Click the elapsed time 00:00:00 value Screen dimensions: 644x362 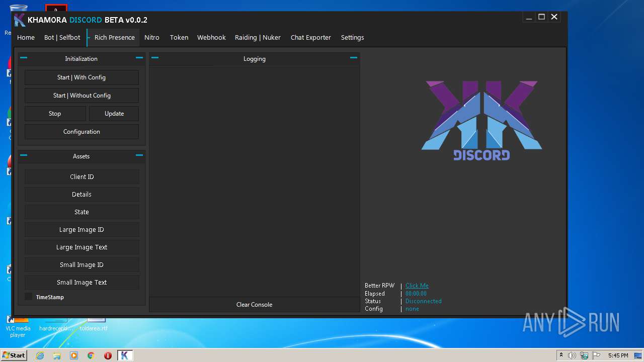pos(416,294)
